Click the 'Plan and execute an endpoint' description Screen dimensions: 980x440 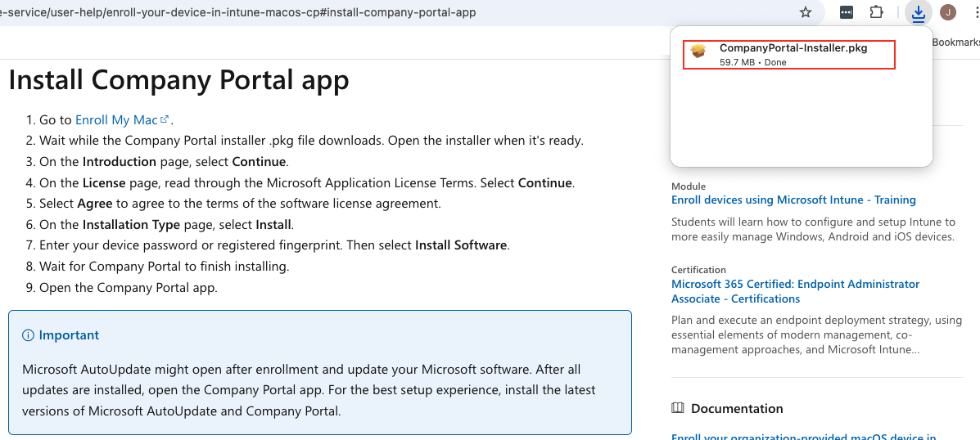coord(816,334)
